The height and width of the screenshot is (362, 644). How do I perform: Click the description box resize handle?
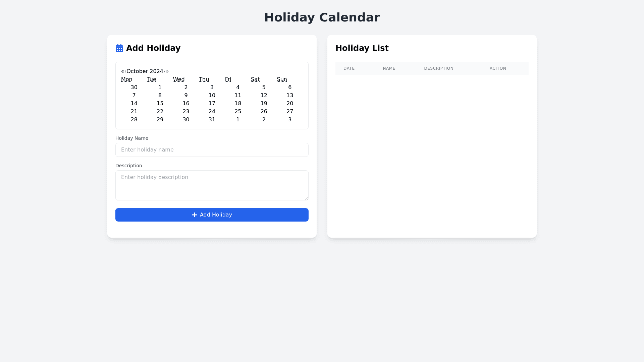point(307,198)
